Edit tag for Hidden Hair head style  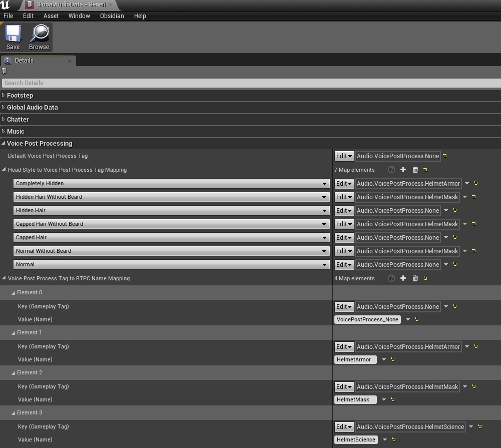coord(344,210)
